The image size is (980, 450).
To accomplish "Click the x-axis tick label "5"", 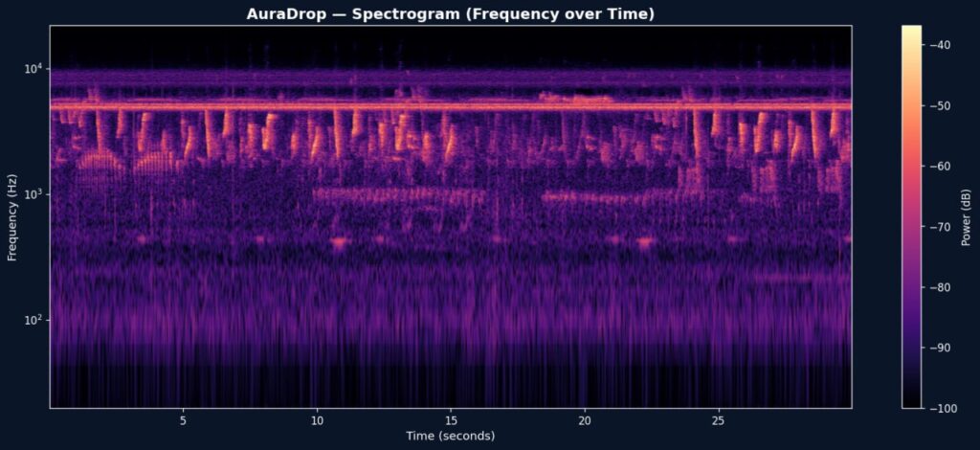I will click(183, 419).
